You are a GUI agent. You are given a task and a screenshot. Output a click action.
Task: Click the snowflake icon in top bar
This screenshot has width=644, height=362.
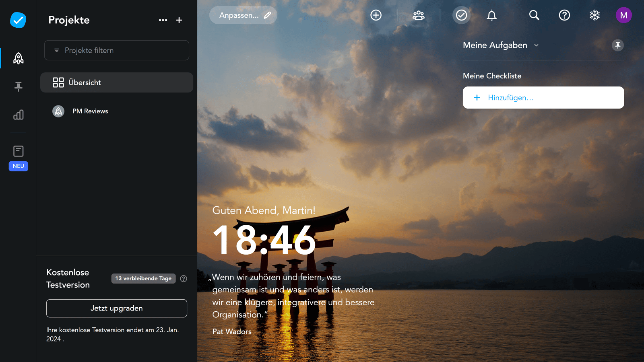594,15
